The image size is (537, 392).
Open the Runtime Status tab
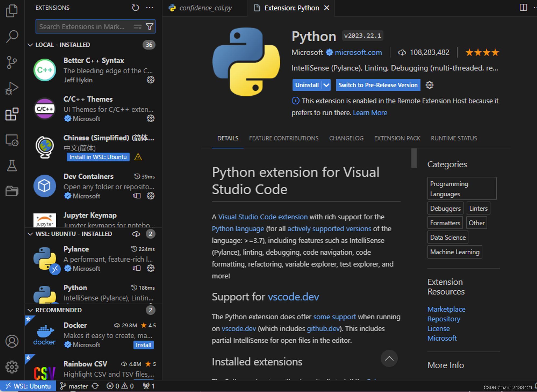(454, 138)
